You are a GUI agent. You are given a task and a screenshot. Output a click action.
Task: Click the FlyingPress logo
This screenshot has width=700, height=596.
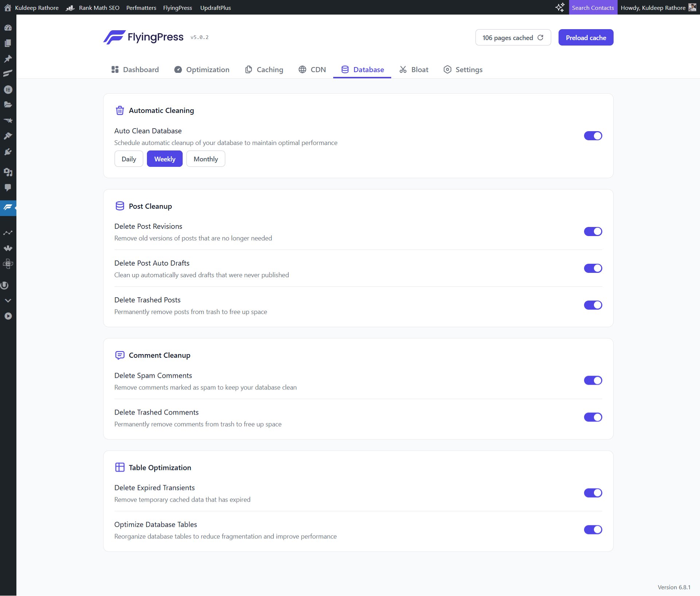144,37
